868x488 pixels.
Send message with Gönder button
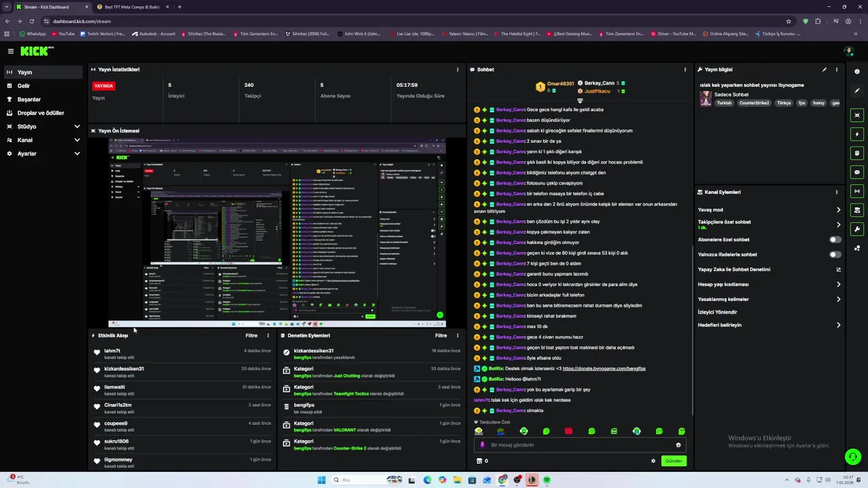coord(673,461)
